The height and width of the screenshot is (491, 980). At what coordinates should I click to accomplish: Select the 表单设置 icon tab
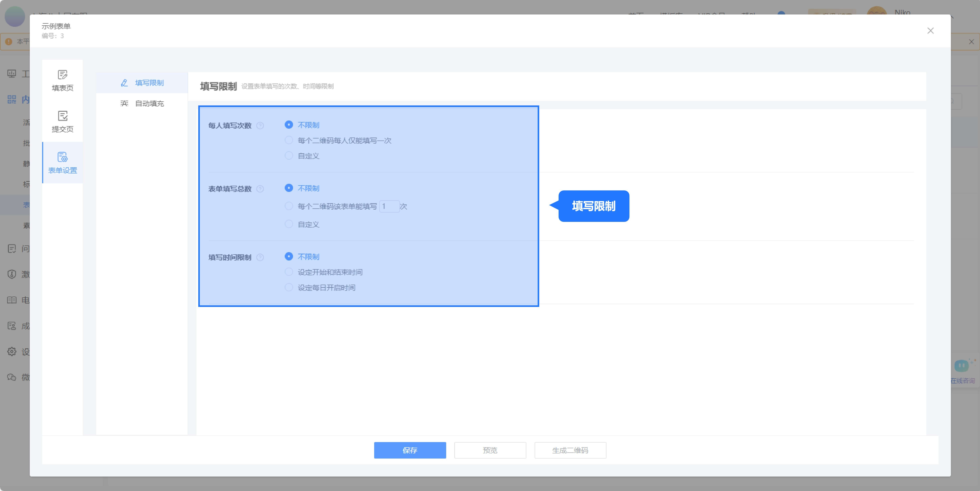click(x=62, y=162)
